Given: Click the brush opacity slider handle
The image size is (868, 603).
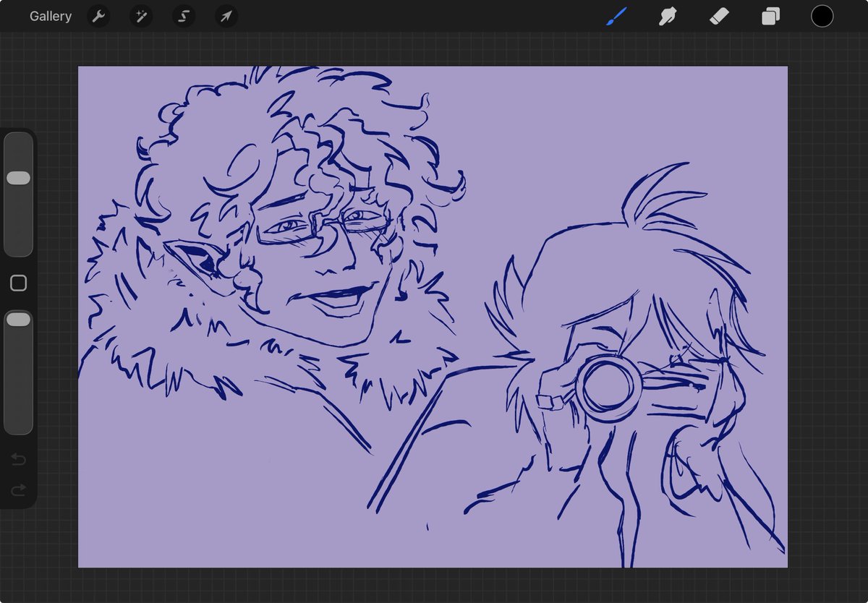Looking at the screenshot, I should (18, 319).
